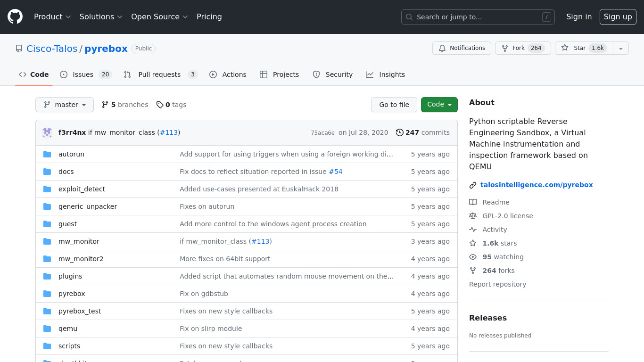Click the GitHub logo icon
Image resolution: width=644 pixels, height=362 pixels.
(15, 17)
